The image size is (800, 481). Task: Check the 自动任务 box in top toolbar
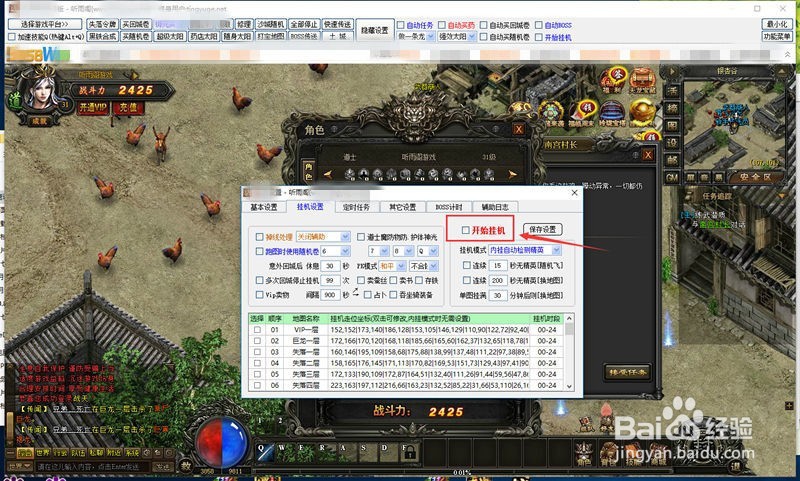tap(401, 24)
